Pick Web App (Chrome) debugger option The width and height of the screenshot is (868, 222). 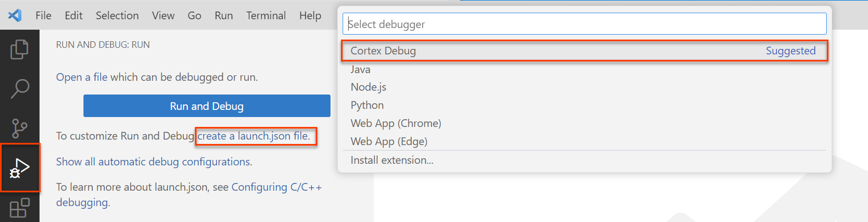point(396,123)
